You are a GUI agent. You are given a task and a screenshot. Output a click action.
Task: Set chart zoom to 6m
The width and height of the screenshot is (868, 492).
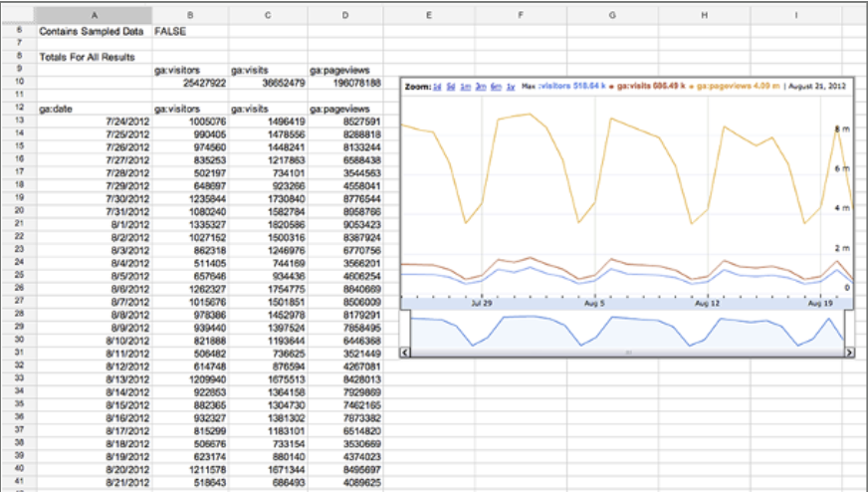click(x=496, y=87)
